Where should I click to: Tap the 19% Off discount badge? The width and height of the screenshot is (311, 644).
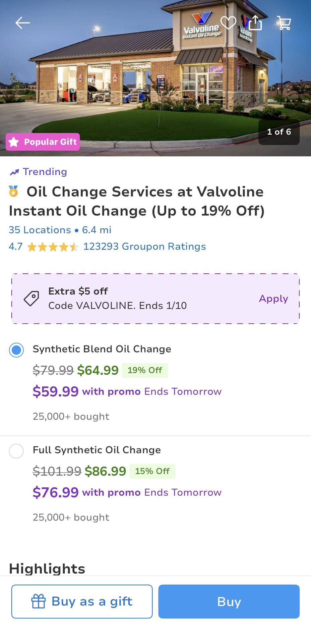[145, 370]
